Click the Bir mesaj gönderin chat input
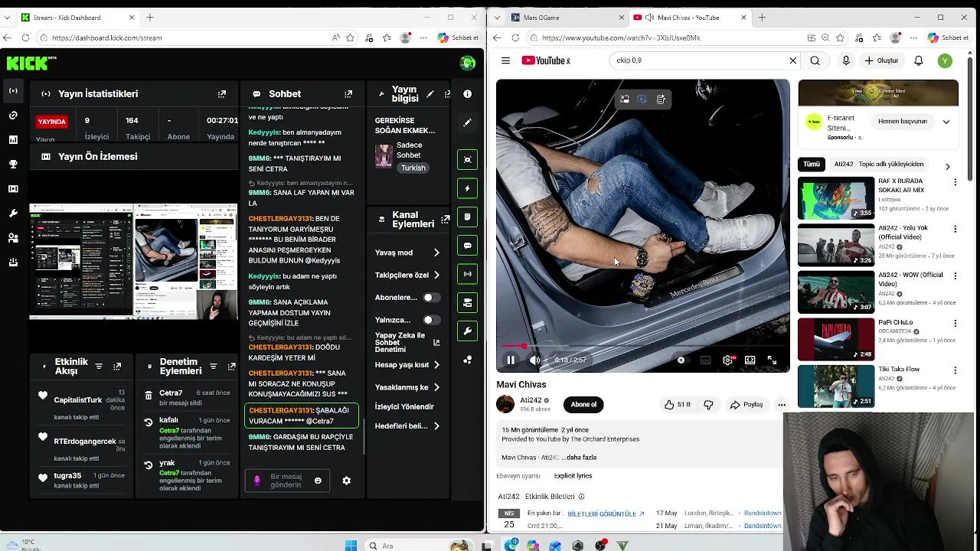This screenshot has height=551, width=980. tap(286, 481)
